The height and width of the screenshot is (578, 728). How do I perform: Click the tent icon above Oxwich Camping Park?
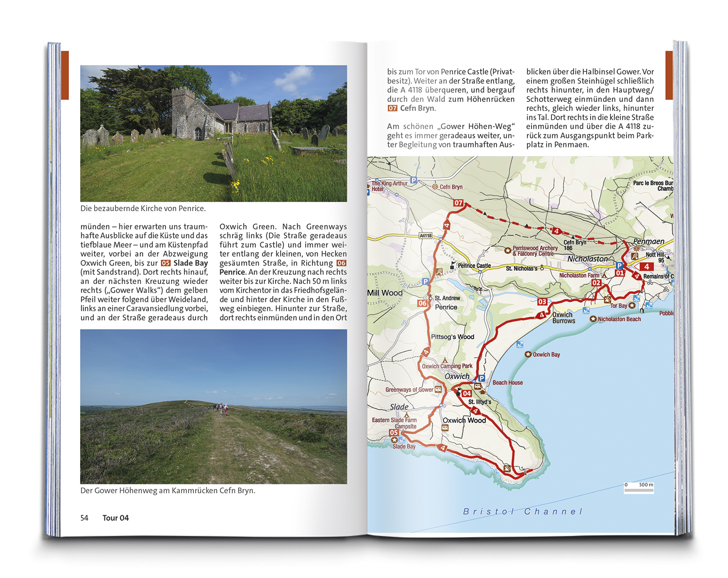[x=445, y=360]
